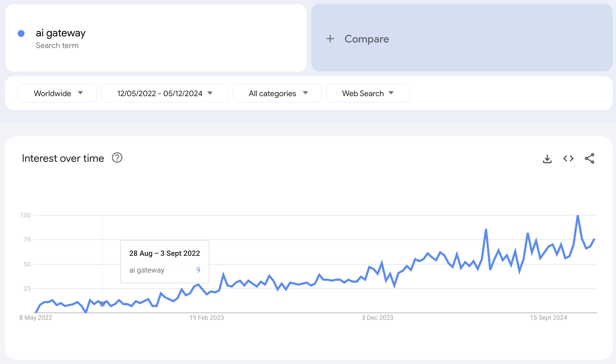Select the Web Search dropdown option
The image size is (616, 364).
[367, 93]
